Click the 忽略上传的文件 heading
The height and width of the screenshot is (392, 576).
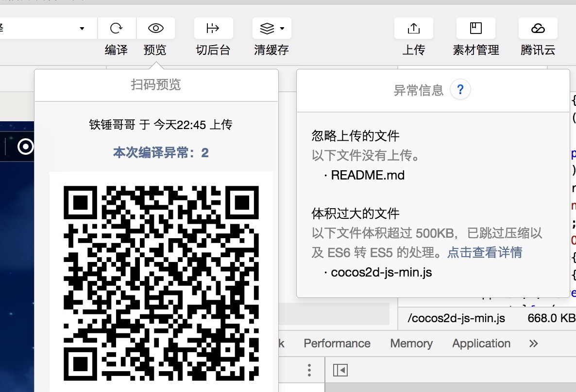tap(355, 136)
